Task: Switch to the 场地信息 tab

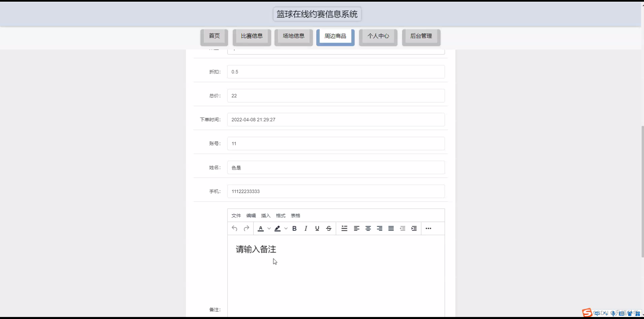Action: [293, 36]
